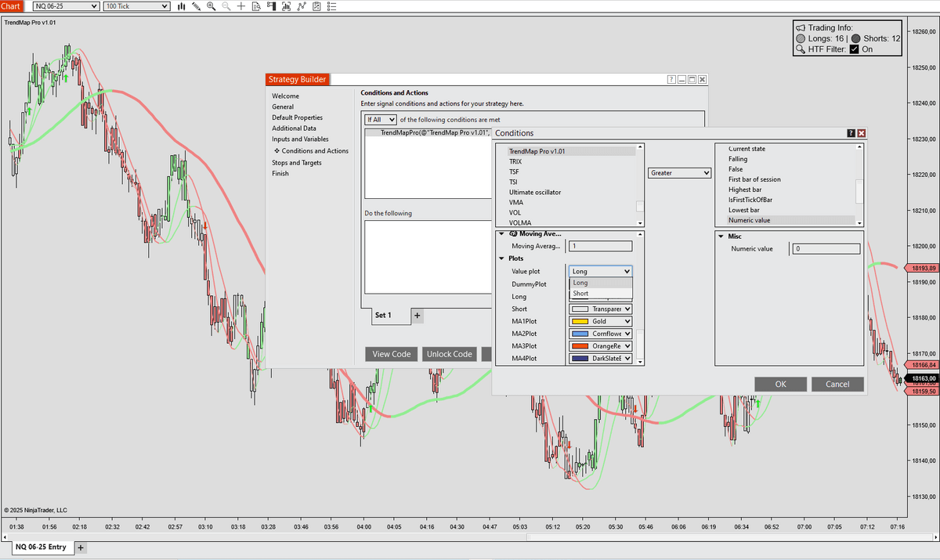Click the zoom in magnifier icon
The width and height of the screenshot is (940, 560).
[211, 6]
